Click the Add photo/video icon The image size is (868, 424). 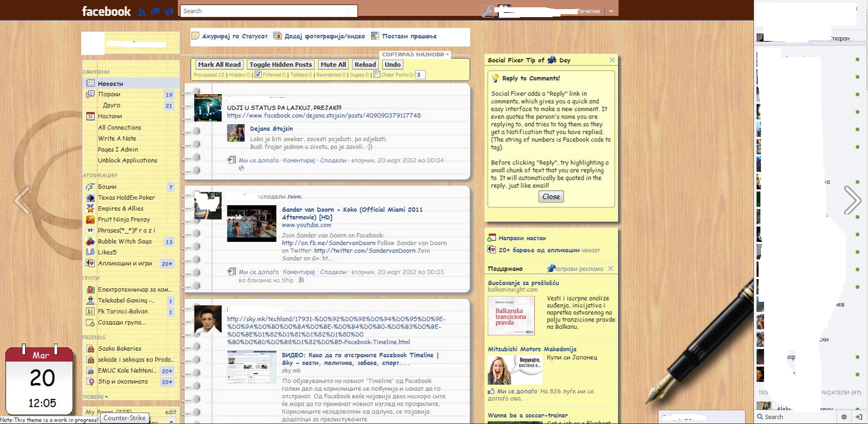(x=278, y=36)
